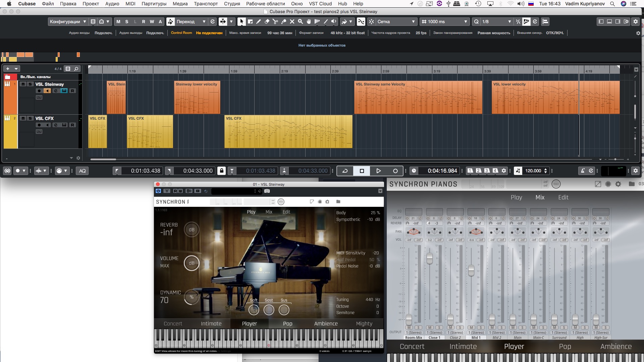Image resolution: width=644 pixels, height=362 pixels.
Task: Open the Транспорт menu
Action: click(206, 4)
